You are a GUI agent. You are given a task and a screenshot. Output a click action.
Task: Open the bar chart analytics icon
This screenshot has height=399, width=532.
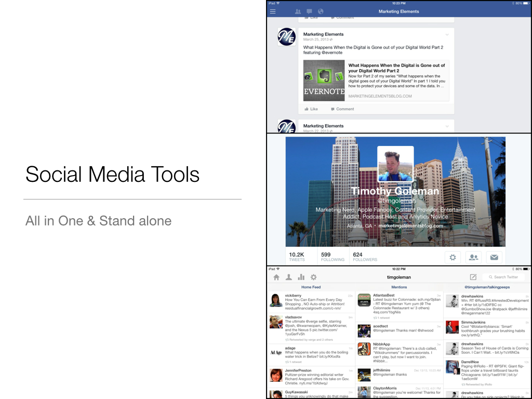pyautogui.click(x=301, y=277)
